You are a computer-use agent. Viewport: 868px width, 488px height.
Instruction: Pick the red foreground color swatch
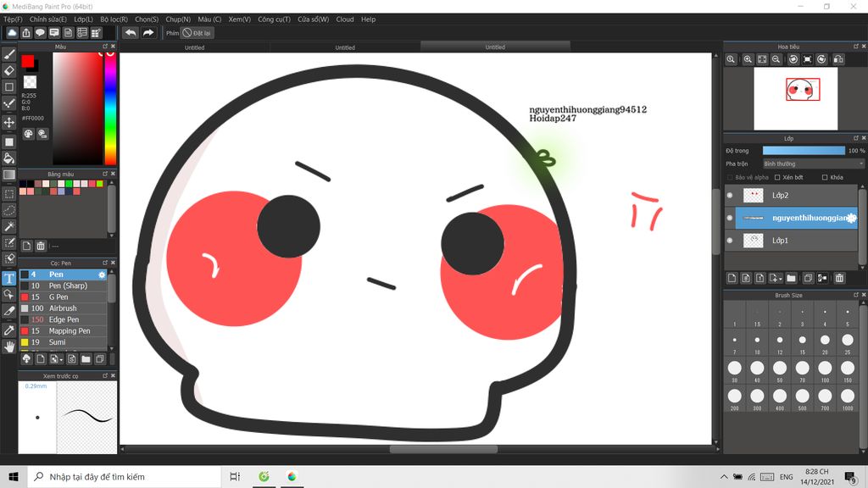(x=27, y=61)
